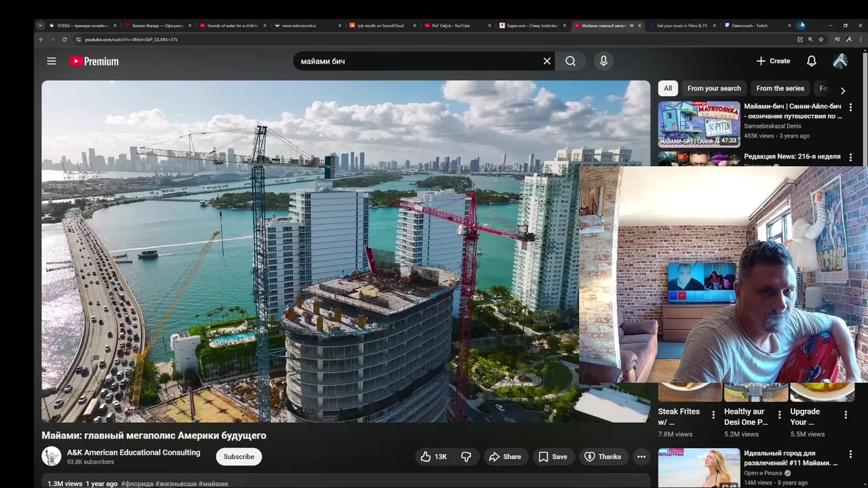Screen dimensions: 868x488
Task: Open more actions menu under the video
Action: click(641, 457)
